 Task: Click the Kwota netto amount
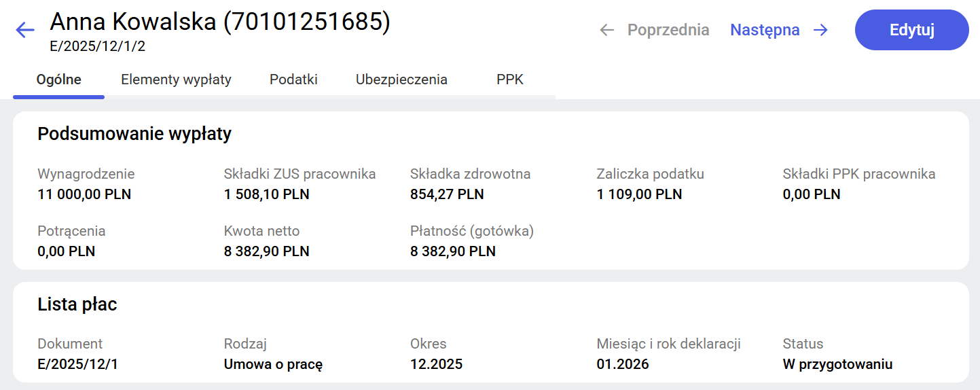[x=266, y=251]
